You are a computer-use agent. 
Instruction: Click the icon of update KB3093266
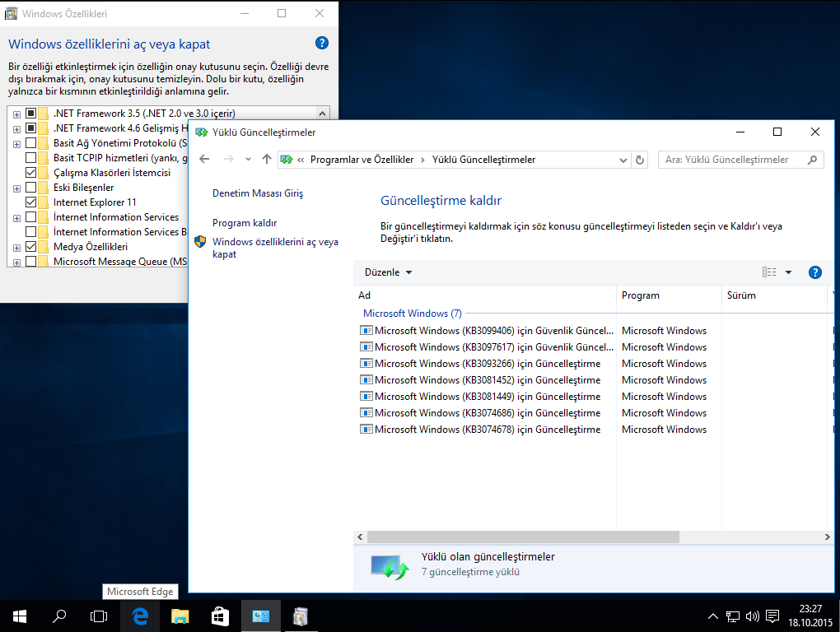coord(366,364)
